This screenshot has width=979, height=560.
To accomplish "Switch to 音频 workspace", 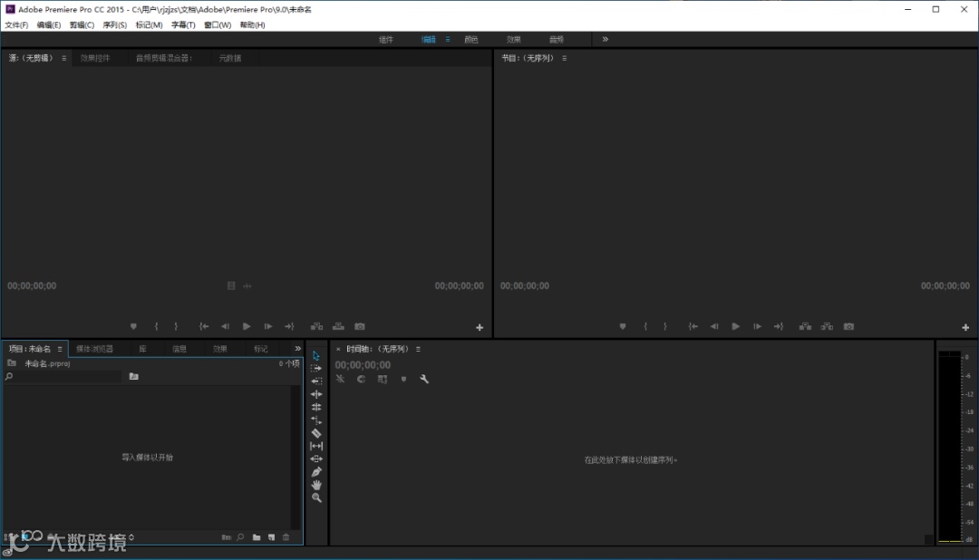I will pos(557,39).
